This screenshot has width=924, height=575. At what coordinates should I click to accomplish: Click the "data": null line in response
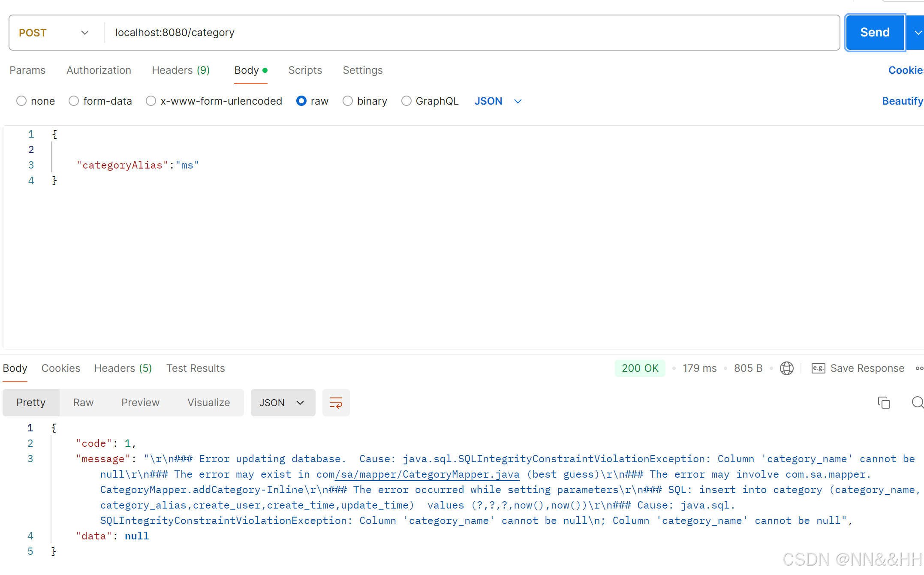point(112,536)
